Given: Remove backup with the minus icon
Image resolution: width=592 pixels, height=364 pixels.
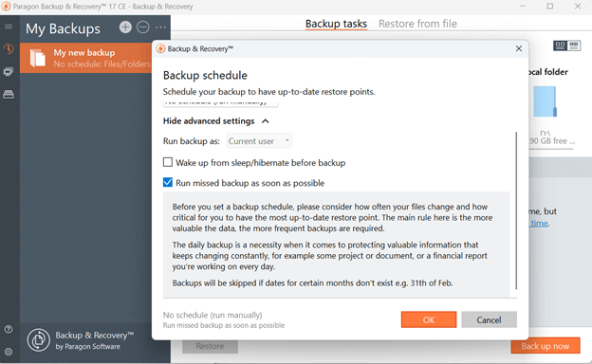Looking at the screenshot, I should (x=143, y=27).
